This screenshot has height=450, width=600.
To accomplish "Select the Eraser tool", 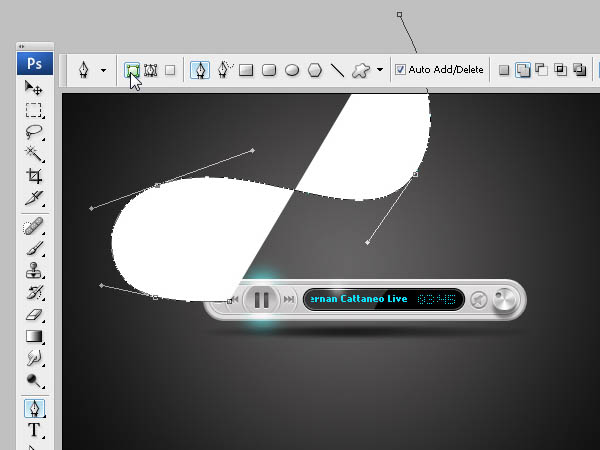I will (34, 315).
